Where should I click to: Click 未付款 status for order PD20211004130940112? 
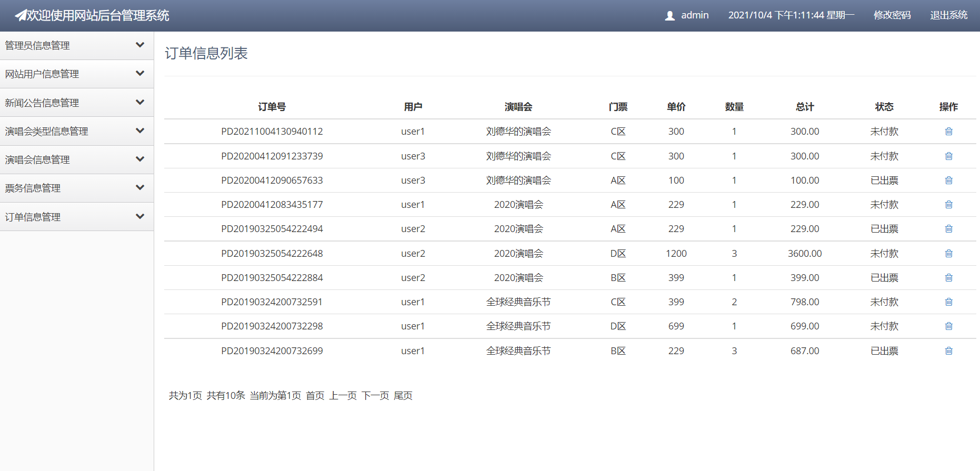point(884,132)
